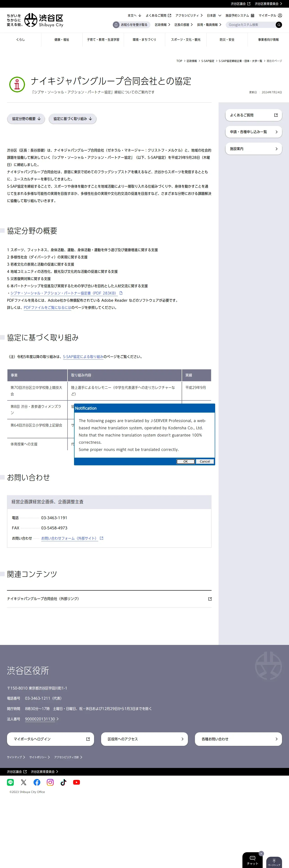Click table cell 体育授業への支援
Viewport: 289px width, 868px height.
point(37,444)
